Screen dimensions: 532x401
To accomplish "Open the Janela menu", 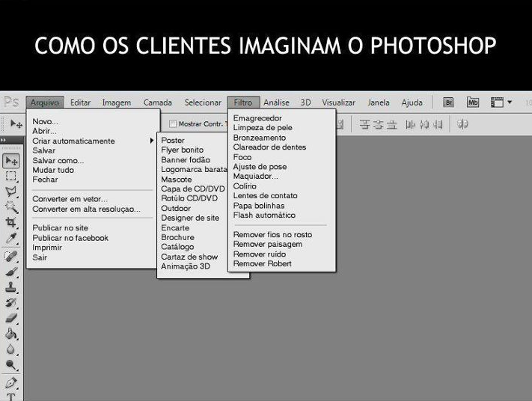I will (x=379, y=102).
